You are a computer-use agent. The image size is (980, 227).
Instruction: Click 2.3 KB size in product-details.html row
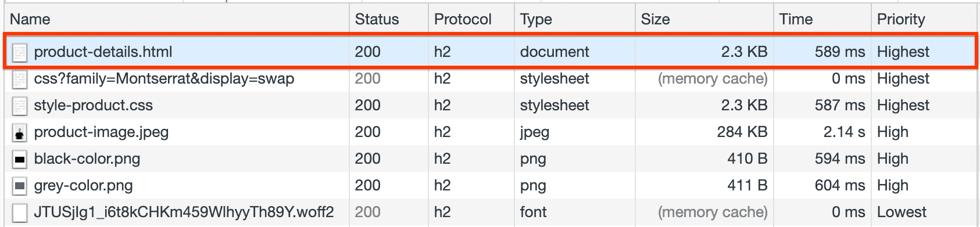pyautogui.click(x=745, y=52)
